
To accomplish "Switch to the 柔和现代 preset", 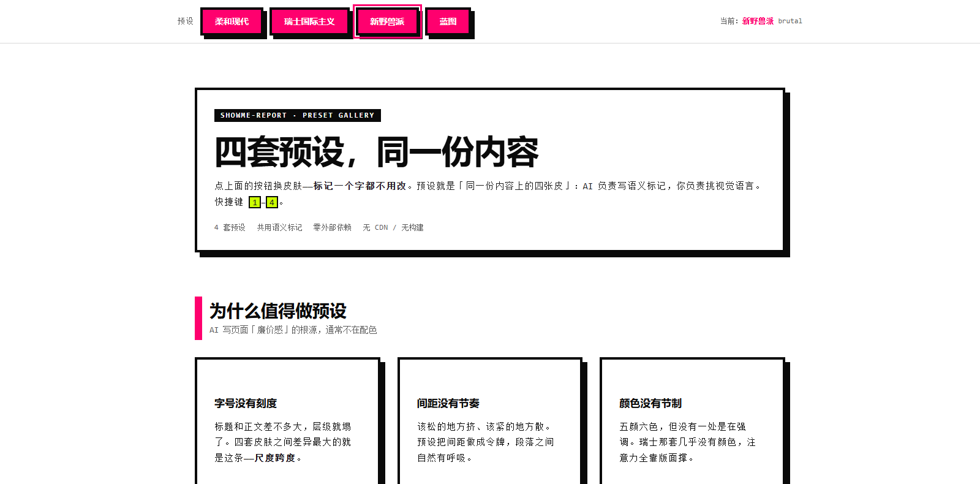I will (x=232, y=21).
